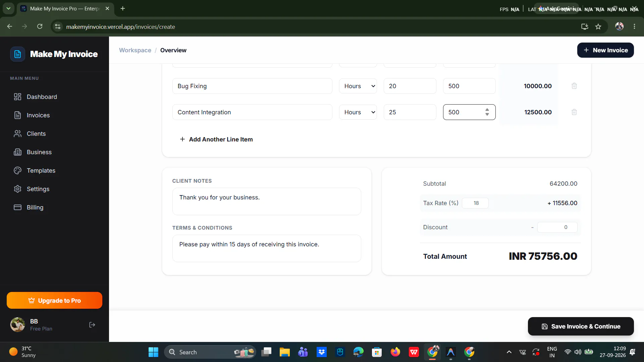Screen dimensions: 644x362
Task: Edit the Tax Rate percentage field
Action: click(475, 203)
